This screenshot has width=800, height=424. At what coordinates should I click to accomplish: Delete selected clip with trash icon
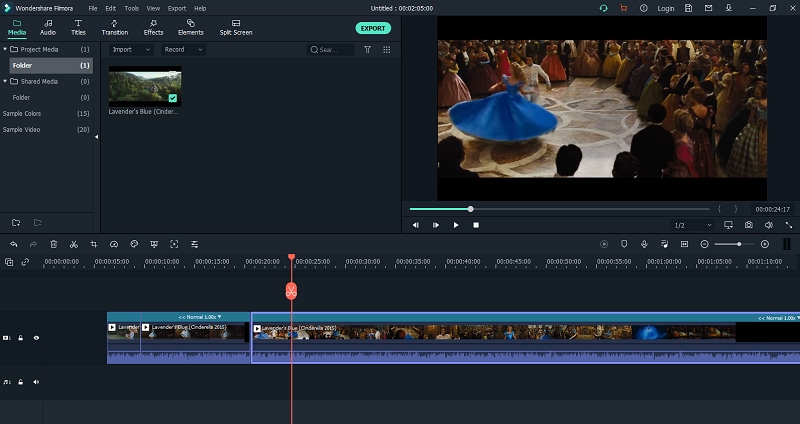[54, 244]
